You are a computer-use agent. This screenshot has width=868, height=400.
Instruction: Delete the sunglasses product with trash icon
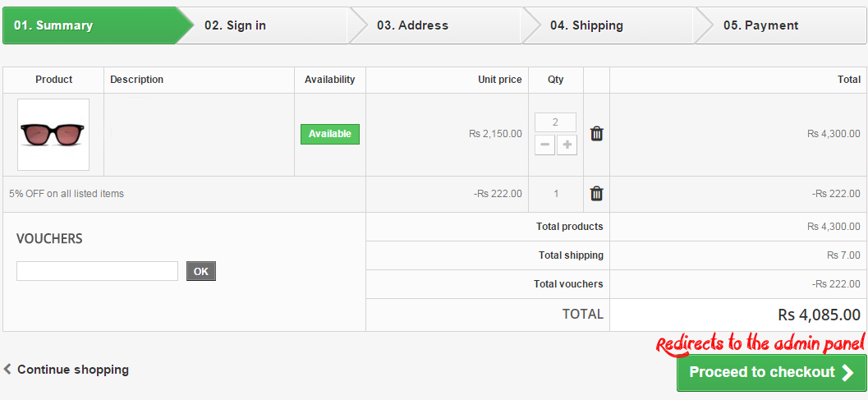[597, 134]
